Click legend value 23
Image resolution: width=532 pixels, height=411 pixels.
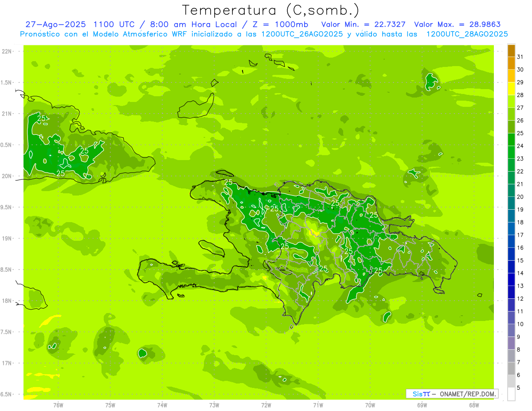pyautogui.click(x=520, y=159)
